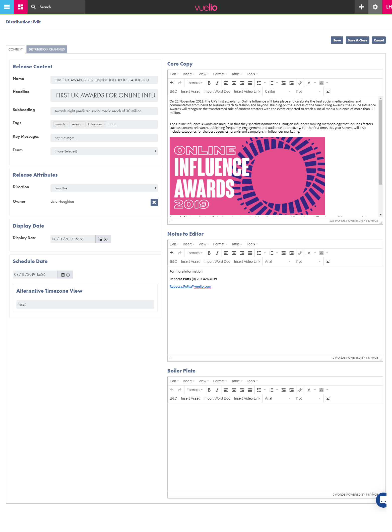Image resolution: width=392 pixels, height=532 pixels.
Task: Remove the awards tag
Action: click(67, 124)
